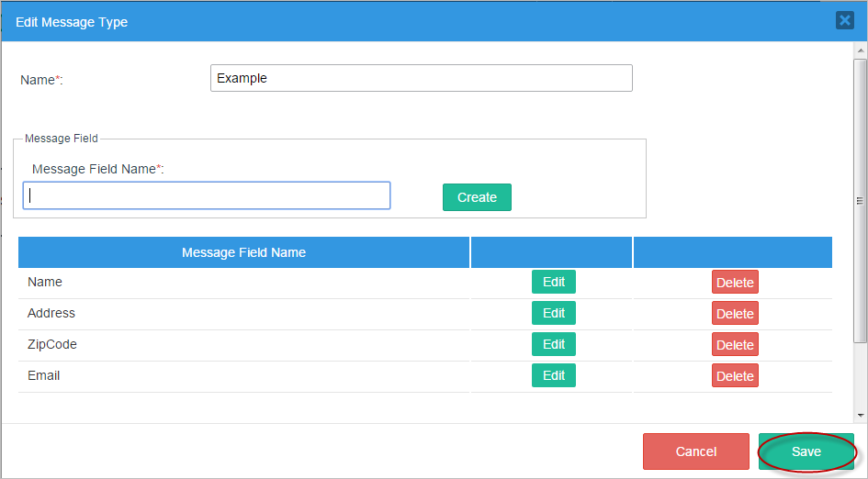Screen dimensions: 868x479
Task: Save the message type changes
Action: [x=806, y=451]
